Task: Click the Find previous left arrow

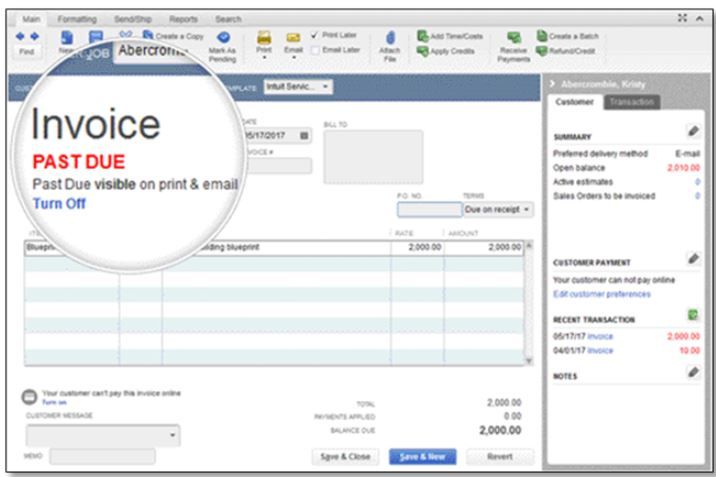Action: (20, 36)
